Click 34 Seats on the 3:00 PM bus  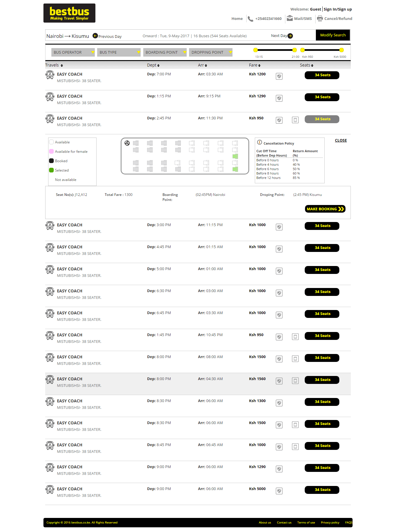click(322, 226)
